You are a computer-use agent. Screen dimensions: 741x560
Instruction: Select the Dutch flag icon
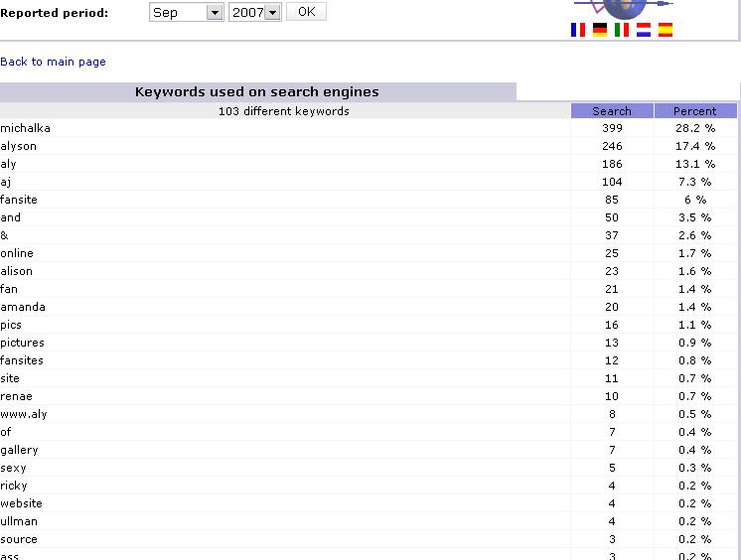[644, 30]
